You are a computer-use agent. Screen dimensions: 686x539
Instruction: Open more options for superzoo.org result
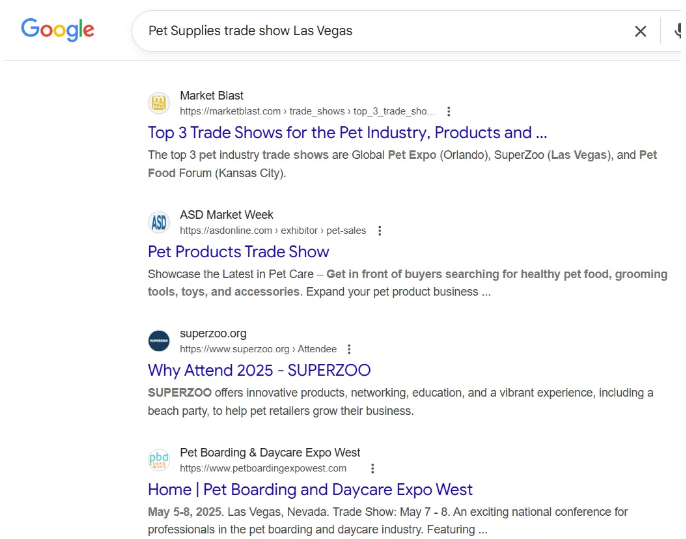tap(349, 350)
